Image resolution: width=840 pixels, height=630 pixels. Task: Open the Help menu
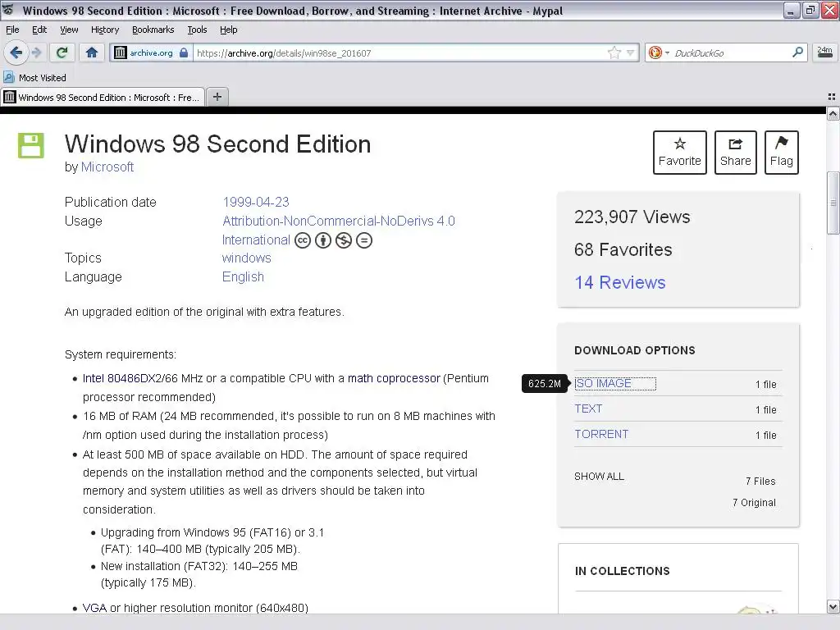pyautogui.click(x=228, y=30)
